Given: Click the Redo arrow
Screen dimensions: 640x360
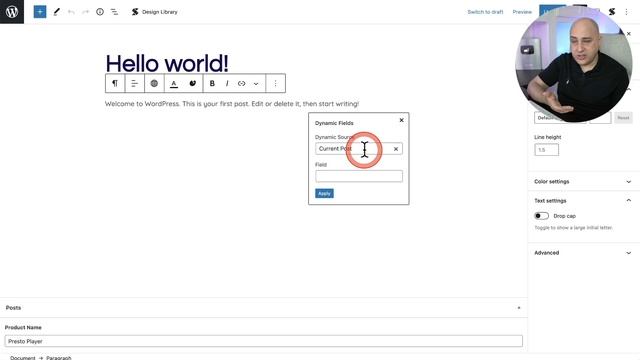Looking at the screenshot, I should coord(85,12).
